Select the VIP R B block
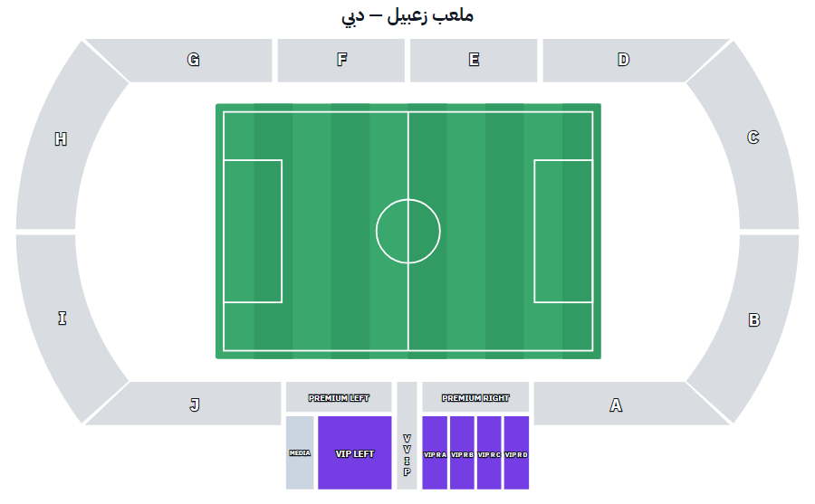Screen dimensions: 815x504 (462, 452)
